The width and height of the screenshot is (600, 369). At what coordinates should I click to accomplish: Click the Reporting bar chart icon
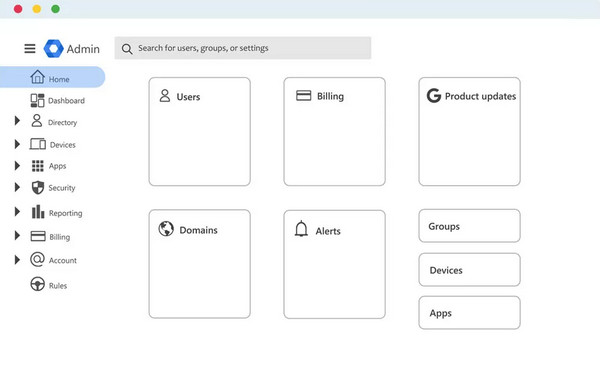[38, 212]
